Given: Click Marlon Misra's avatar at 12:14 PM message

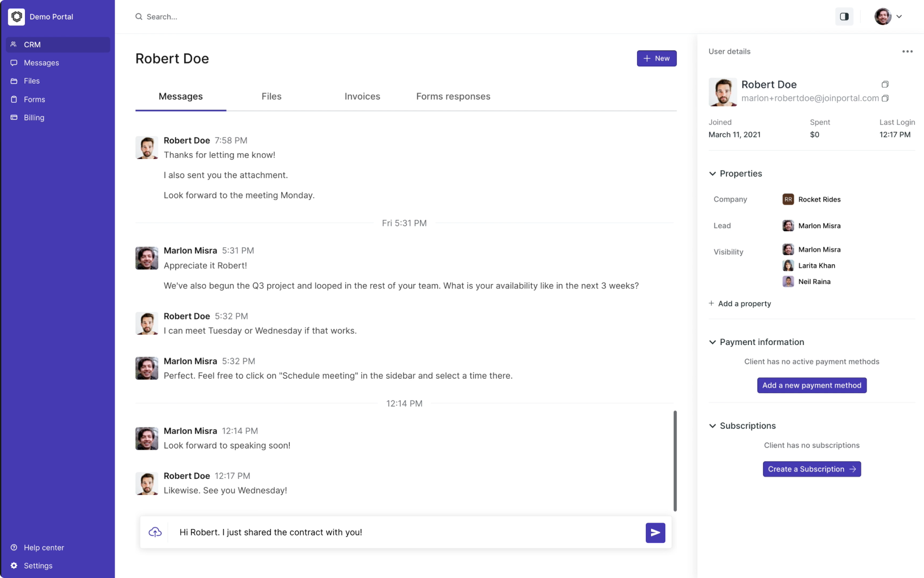Looking at the screenshot, I should 147,438.
